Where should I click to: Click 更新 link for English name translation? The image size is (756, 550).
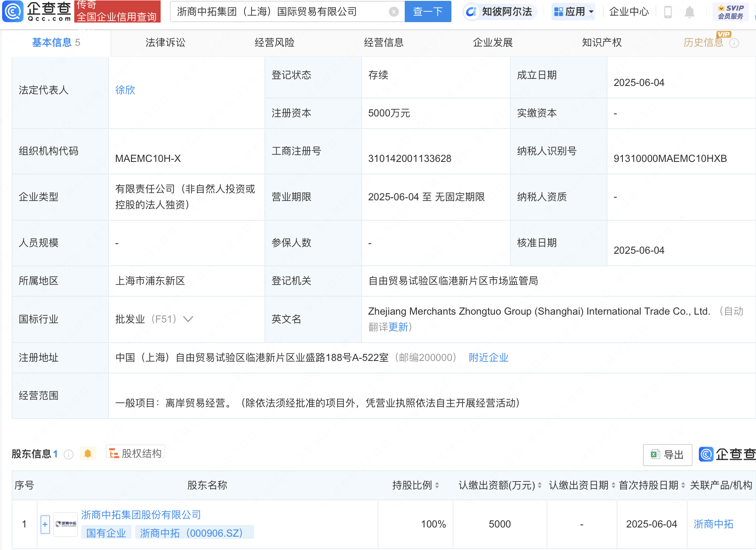(x=398, y=327)
